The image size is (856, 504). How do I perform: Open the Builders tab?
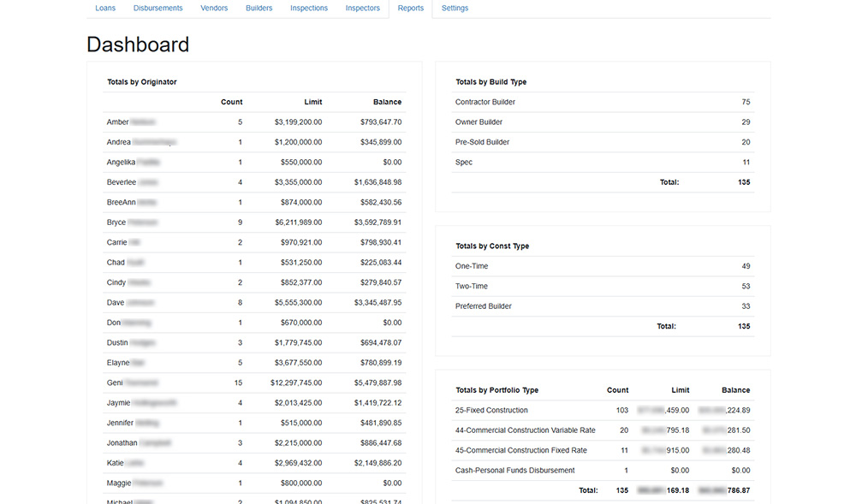pyautogui.click(x=259, y=9)
